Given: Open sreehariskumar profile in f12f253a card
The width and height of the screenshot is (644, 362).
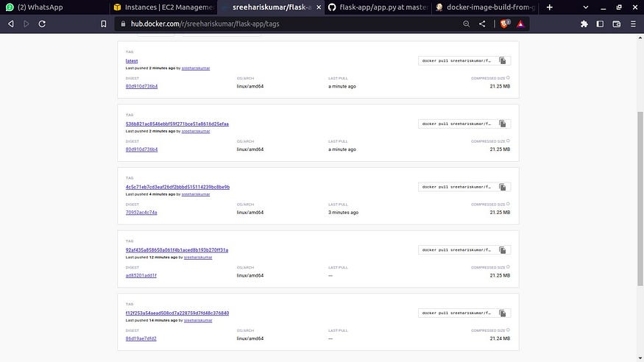Looking at the screenshot, I should (198, 320).
